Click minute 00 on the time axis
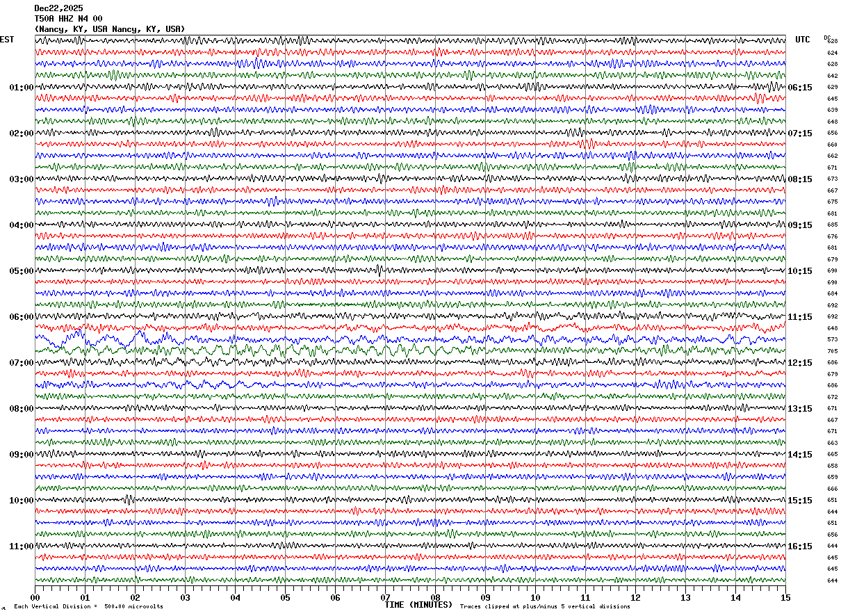This screenshot has height=616, width=841. [x=35, y=597]
